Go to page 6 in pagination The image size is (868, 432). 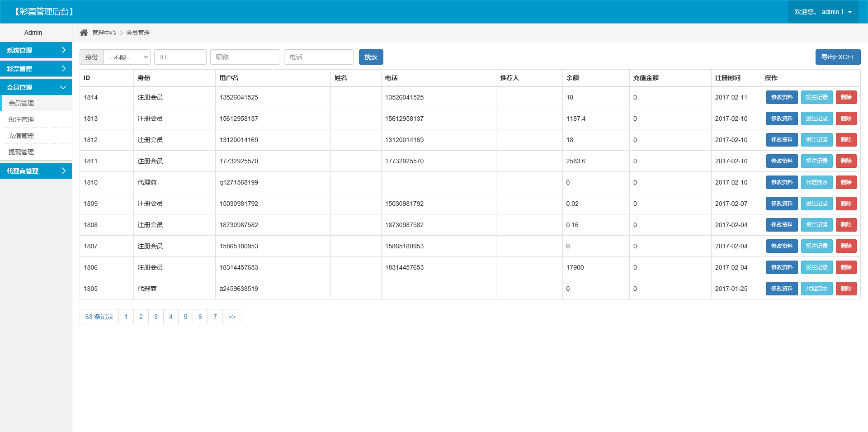click(x=200, y=317)
